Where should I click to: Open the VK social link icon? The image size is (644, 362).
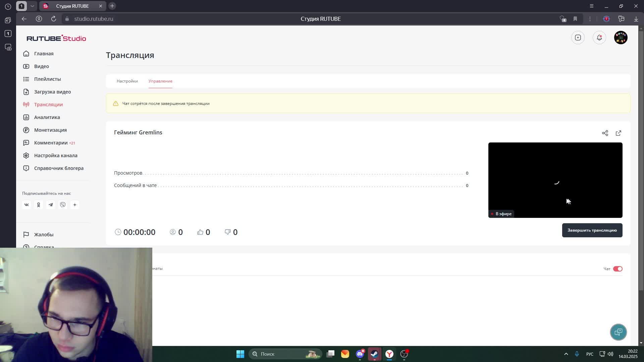(26, 205)
